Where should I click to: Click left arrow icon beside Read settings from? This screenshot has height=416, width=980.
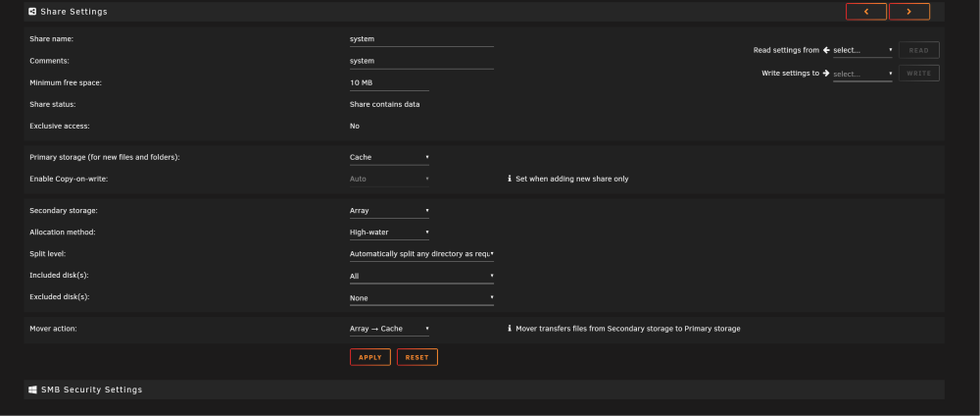coord(825,50)
